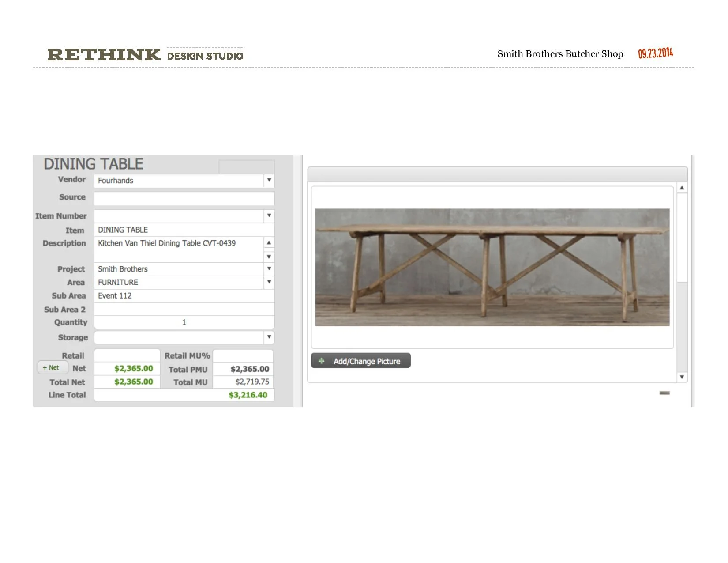Click the Source input field
728x563 pixels.
coord(184,198)
